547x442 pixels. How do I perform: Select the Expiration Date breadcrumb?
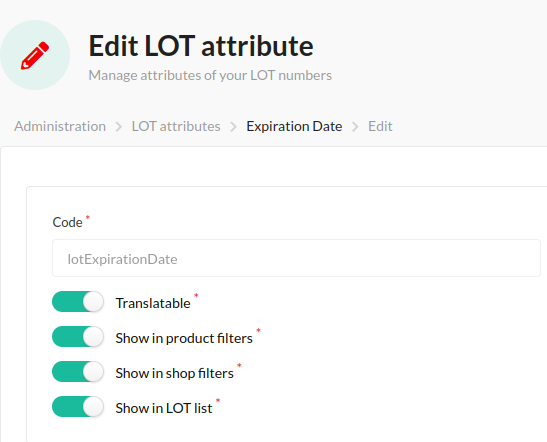[x=294, y=126]
